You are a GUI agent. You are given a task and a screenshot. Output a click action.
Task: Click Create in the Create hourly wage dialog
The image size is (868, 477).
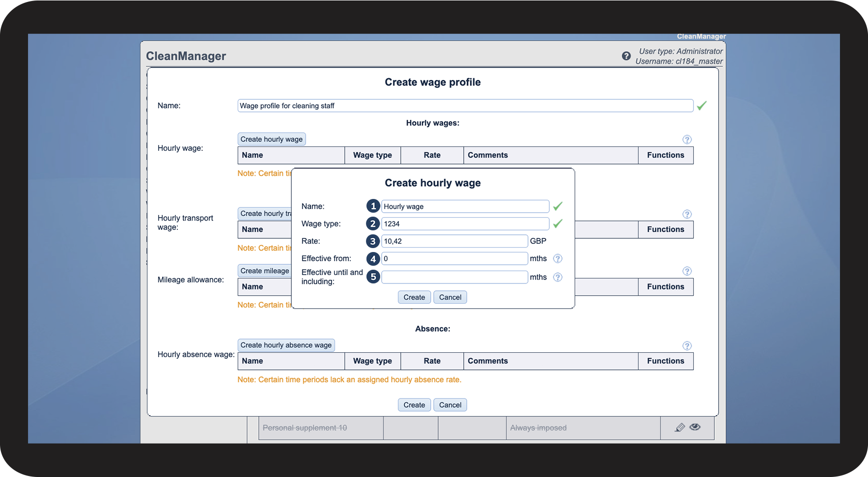(x=414, y=297)
